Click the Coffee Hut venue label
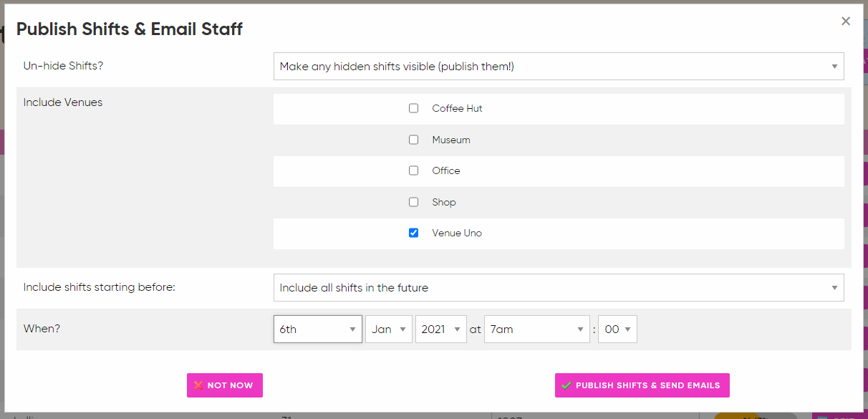Viewport: 868px width, 419px height. pos(457,108)
